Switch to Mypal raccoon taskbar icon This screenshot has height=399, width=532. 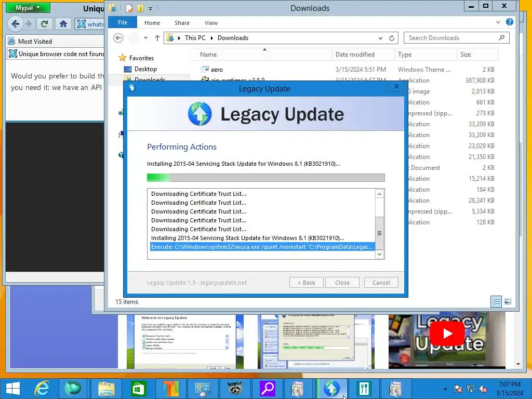(x=235, y=389)
